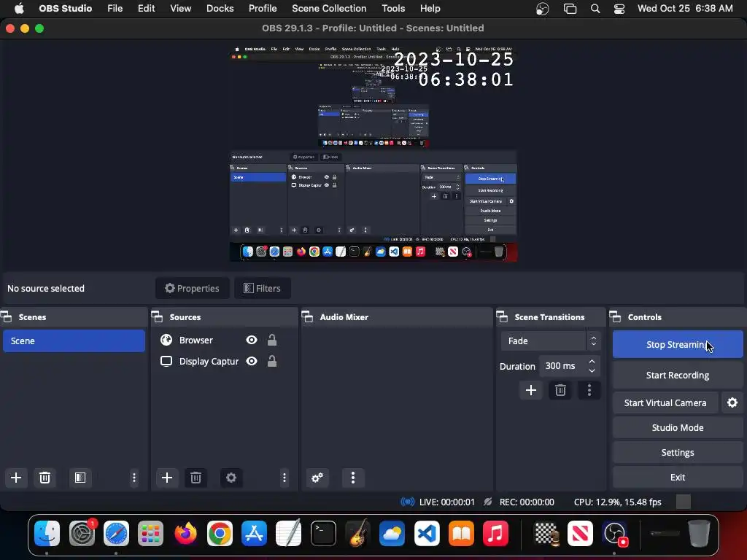747x560 pixels.
Task: Click Start Virtual Camera button
Action: click(x=665, y=402)
